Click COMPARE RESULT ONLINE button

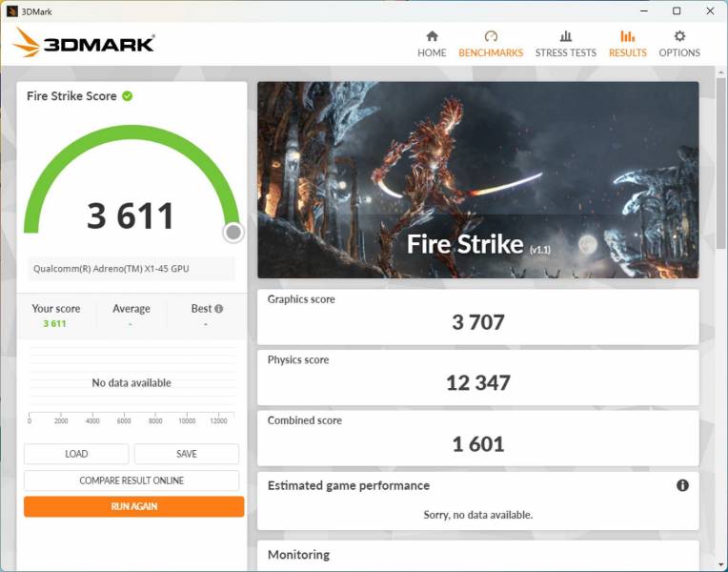pos(131,480)
